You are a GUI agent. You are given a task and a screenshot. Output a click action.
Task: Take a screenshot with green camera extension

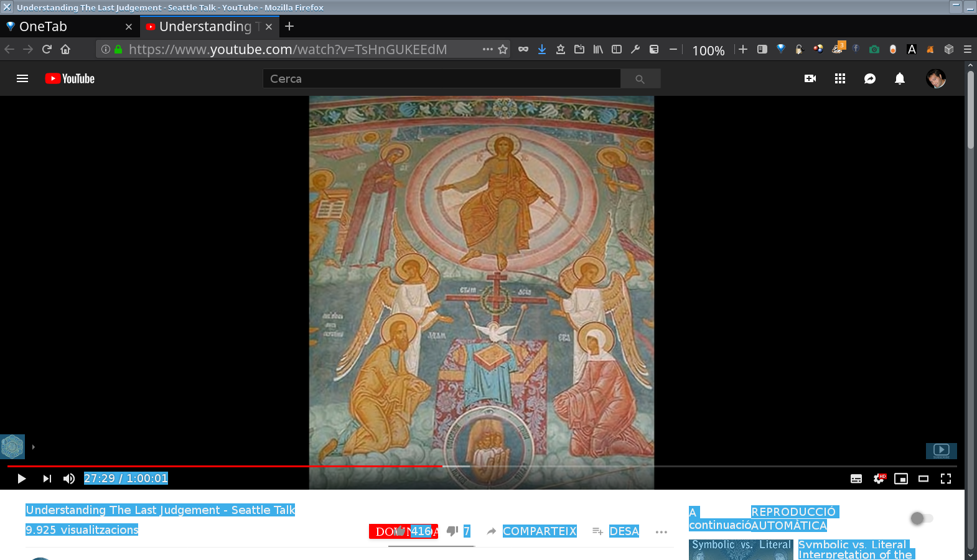(x=874, y=49)
